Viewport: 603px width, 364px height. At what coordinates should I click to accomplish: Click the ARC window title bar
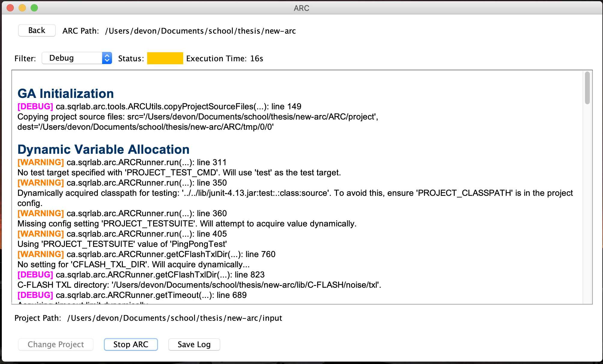pyautogui.click(x=301, y=8)
